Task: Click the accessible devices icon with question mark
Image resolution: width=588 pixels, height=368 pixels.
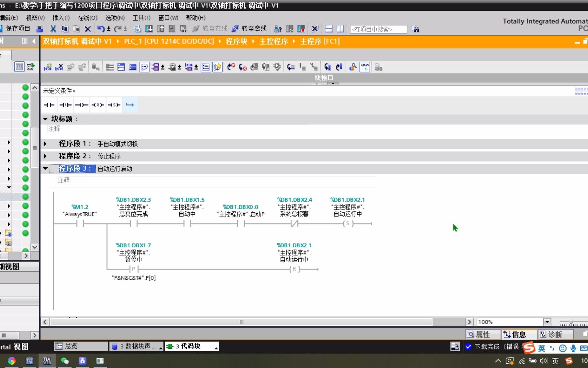Action: click(278, 29)
